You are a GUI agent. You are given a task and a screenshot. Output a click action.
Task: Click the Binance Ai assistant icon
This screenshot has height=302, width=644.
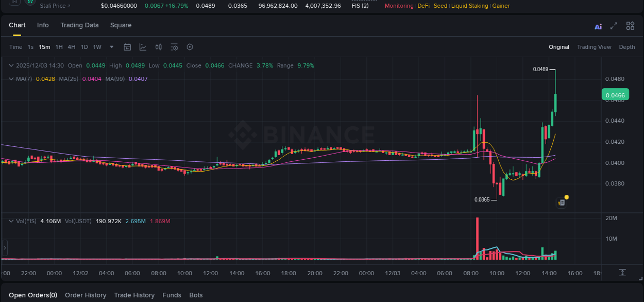pyautogui.click(x=598, y=26)
